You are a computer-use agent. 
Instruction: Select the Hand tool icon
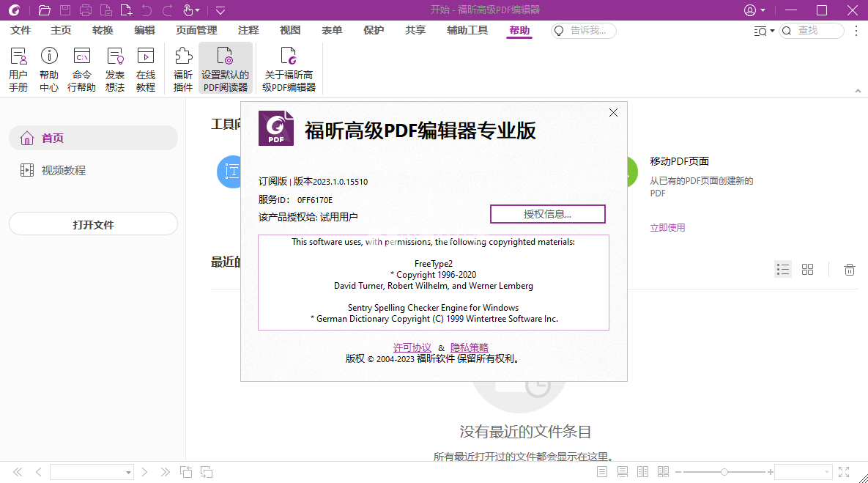188,10
